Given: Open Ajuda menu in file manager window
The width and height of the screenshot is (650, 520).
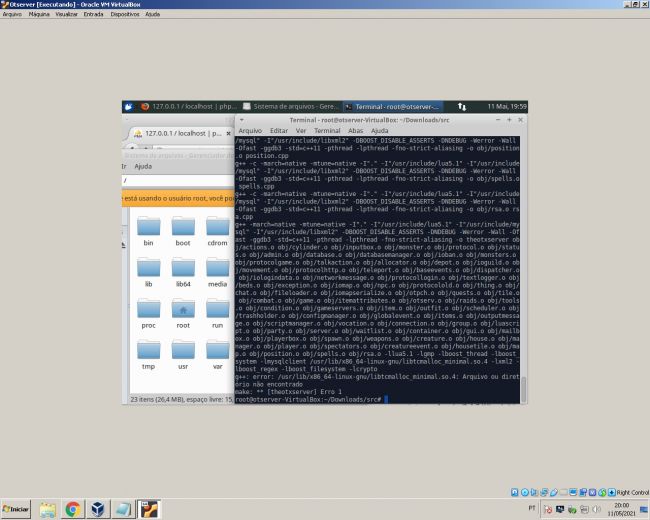Looking at the screenshot, I should 143,166.
